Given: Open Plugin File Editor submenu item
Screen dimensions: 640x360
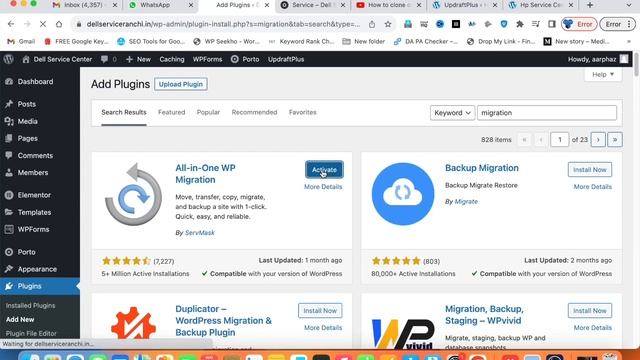Looking at the screenshot, I should [31, 333].
